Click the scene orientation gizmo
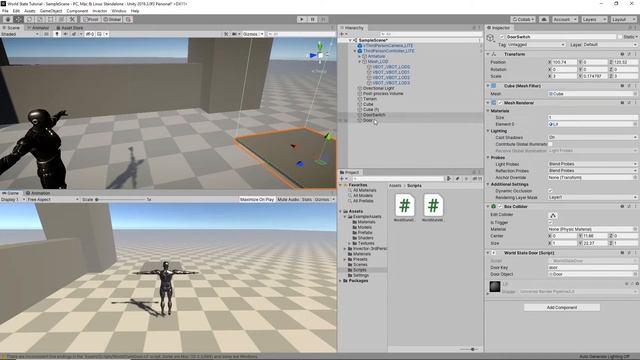The image size is (640, 360). (320, 55)
